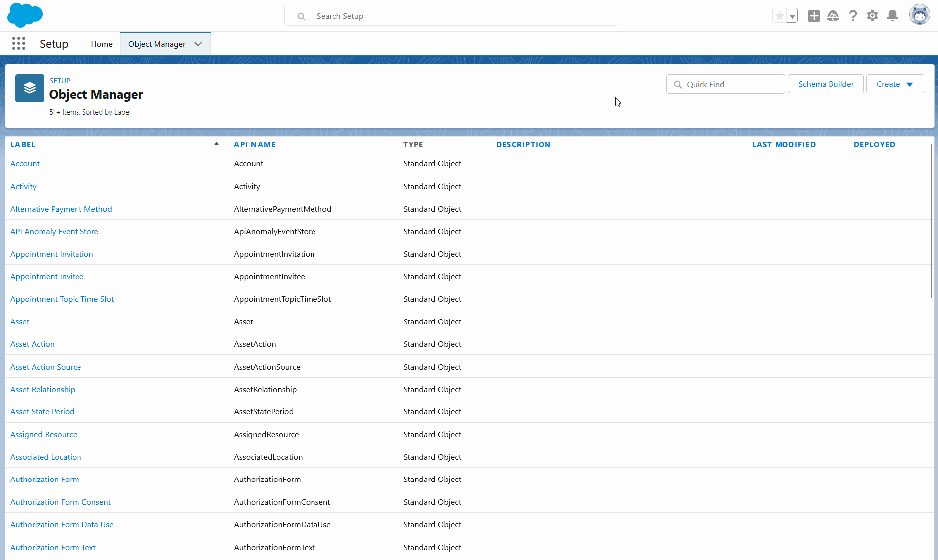Open the notifications bell
The width and height of the screenshot is (938, 560).
(893, 16)
